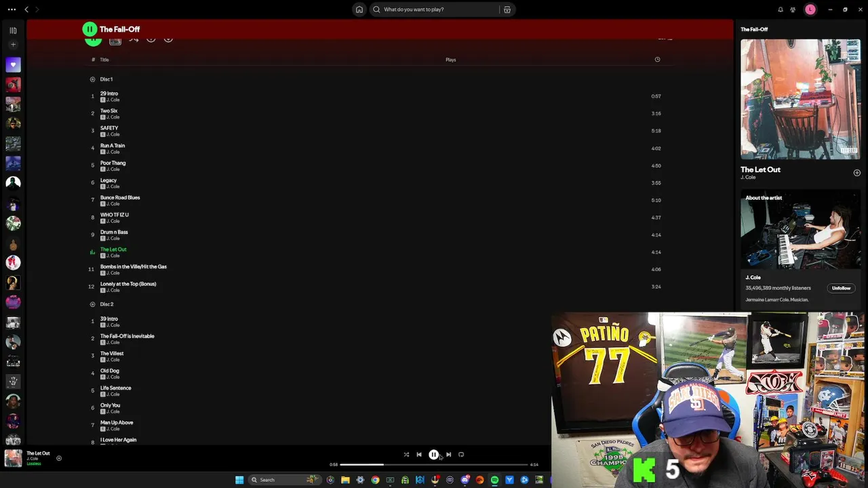Image resolution: width=868 pixels, height=488 pixels.
Task: Open Google Chrome from the taskbar
Action: (x=375, y=480)
